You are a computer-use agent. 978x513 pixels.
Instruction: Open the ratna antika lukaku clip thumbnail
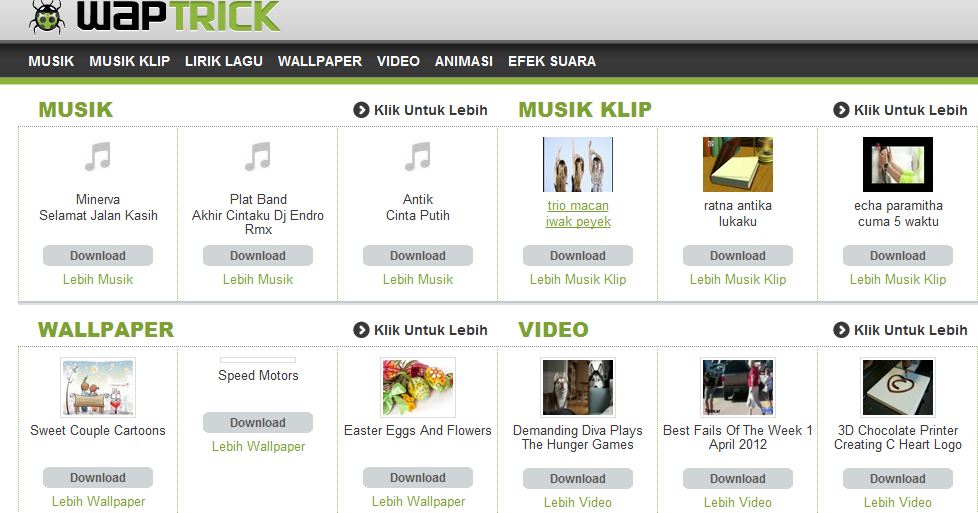point(738,164)
